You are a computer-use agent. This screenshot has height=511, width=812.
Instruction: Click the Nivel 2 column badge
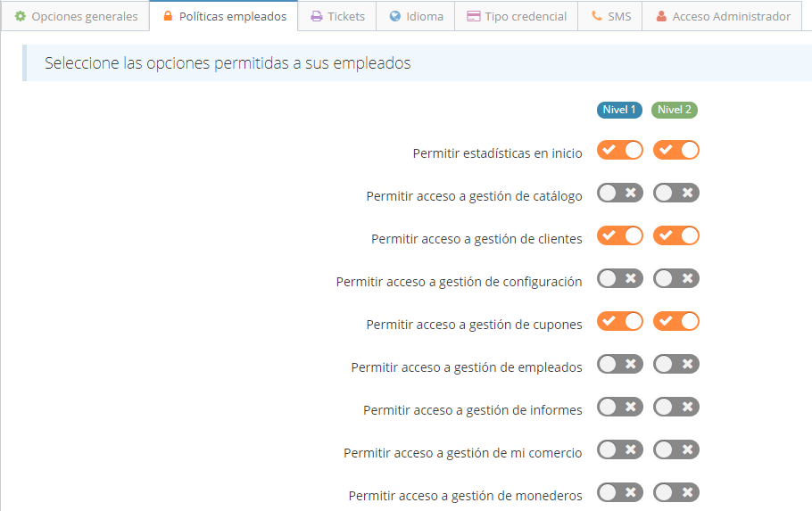(x=675, y=110)
